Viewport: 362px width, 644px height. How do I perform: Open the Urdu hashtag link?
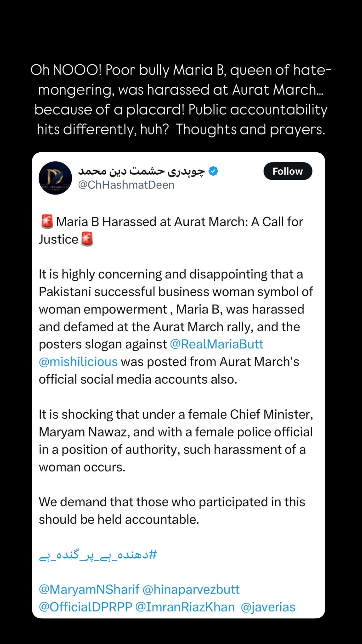(98, 555)
